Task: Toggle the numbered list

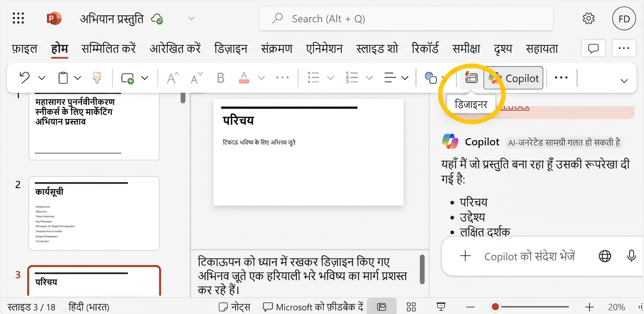Action: pyautogui.click(x=351, y=78)
